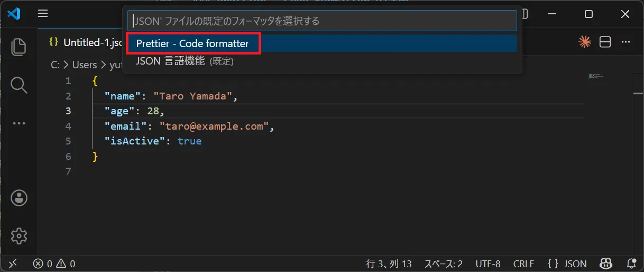Image resolution: width=644 pixels, height=272 pixels.
Task: Open the Explorer view in activity bar
Action: tap(19, 47)
